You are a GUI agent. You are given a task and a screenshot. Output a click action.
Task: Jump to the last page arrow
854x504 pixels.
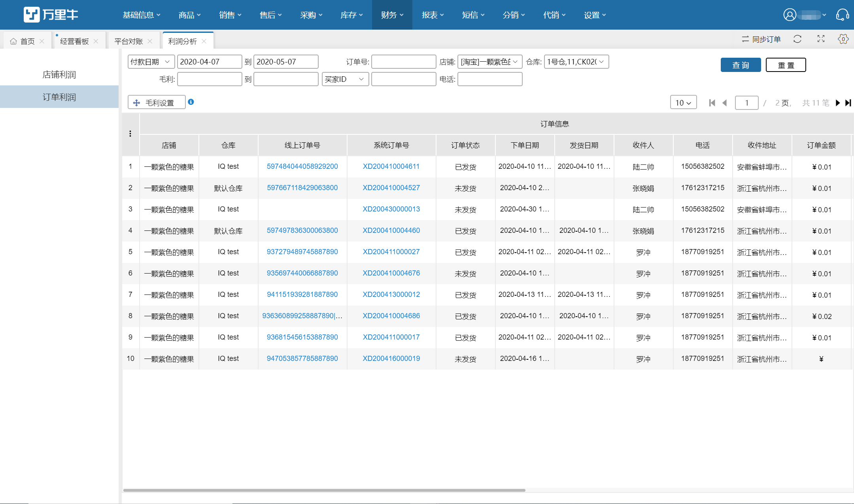848,103
